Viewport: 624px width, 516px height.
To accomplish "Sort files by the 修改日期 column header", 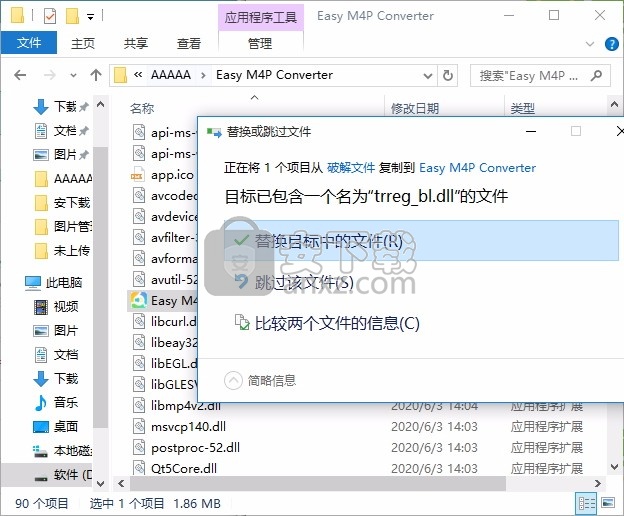I will pyautogui.click(x=415, y=108).
